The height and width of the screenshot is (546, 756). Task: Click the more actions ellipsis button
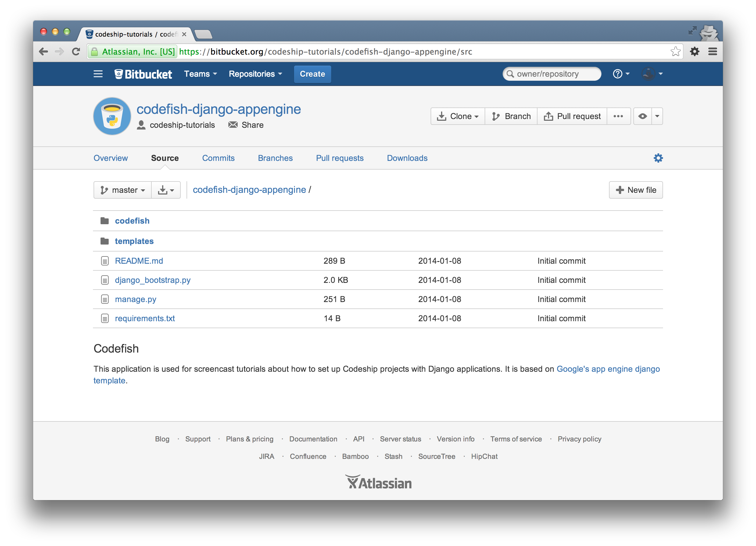(x=618, y=116)
